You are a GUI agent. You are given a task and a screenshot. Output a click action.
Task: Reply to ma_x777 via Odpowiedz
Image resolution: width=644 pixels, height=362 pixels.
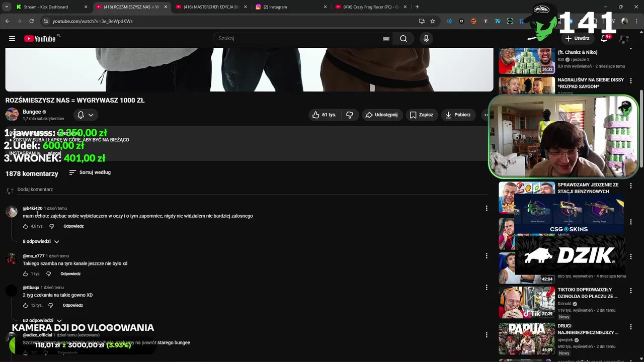pyautogui.click(x=70, y=274)
